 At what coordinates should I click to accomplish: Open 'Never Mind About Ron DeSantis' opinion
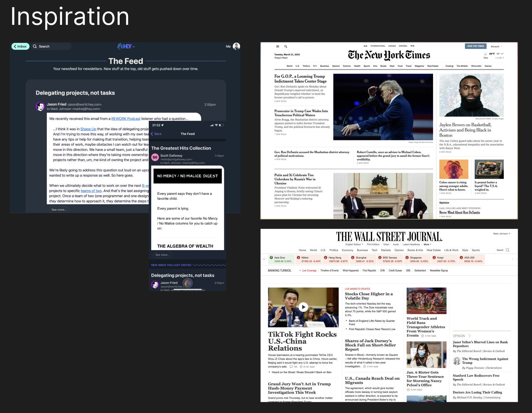460,213
